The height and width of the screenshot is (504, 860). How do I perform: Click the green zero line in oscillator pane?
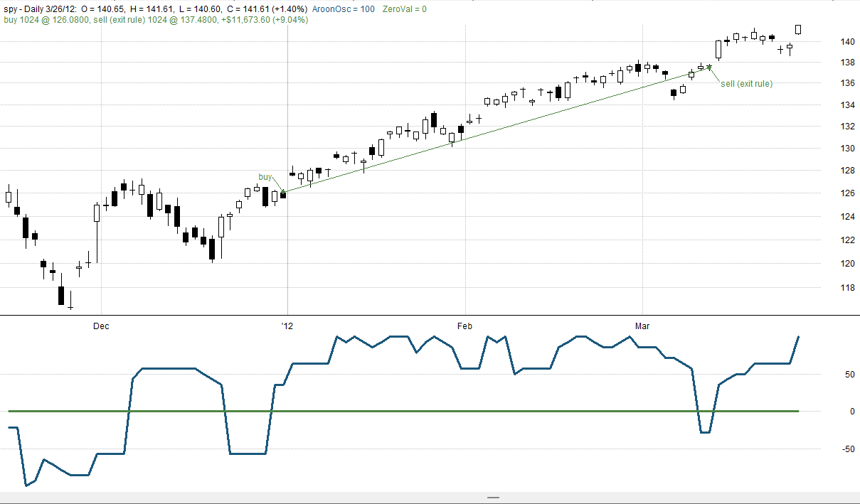(403, 411)
